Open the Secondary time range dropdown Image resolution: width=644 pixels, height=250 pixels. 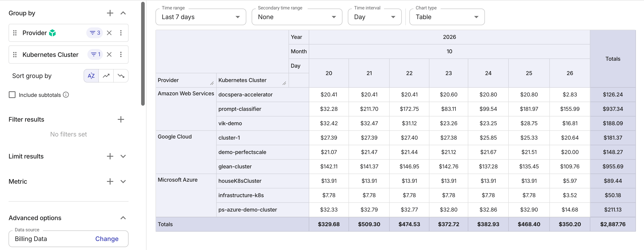(x=297, y=17)
